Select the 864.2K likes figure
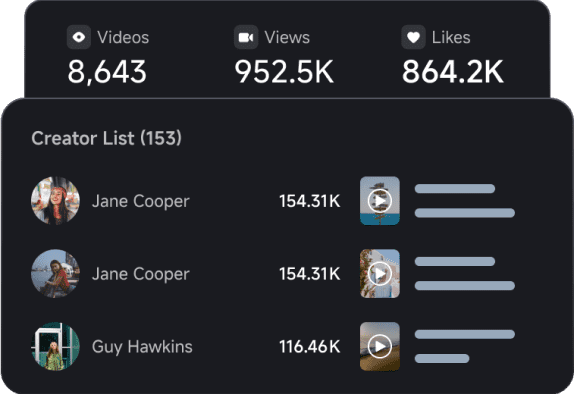Screen dimensions: 574x394 [452, 71]
